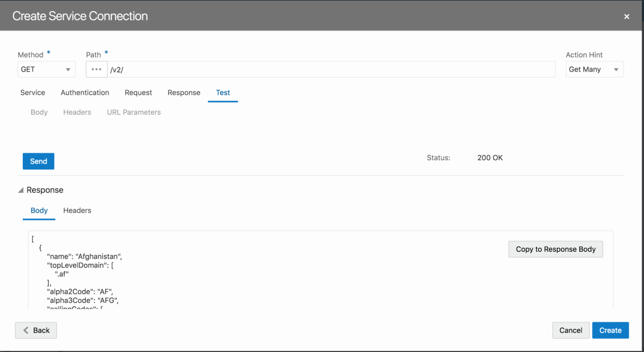This screenshot has width=644, height=352.
Task: Click the path ellipsis (•••) icon button
Action: [x=97, y=69]
